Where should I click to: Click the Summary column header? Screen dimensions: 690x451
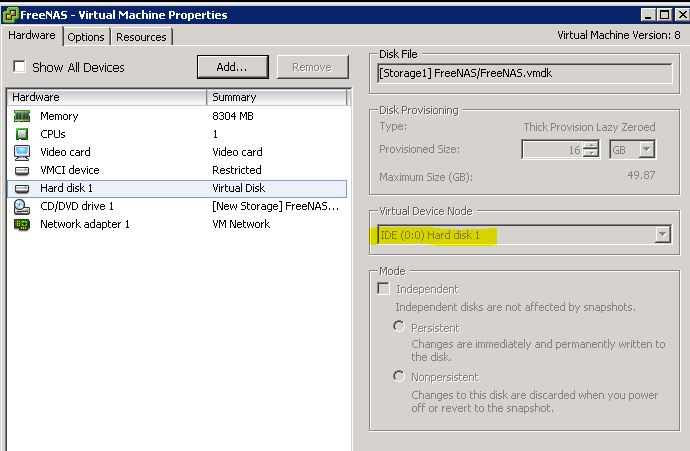277,97
